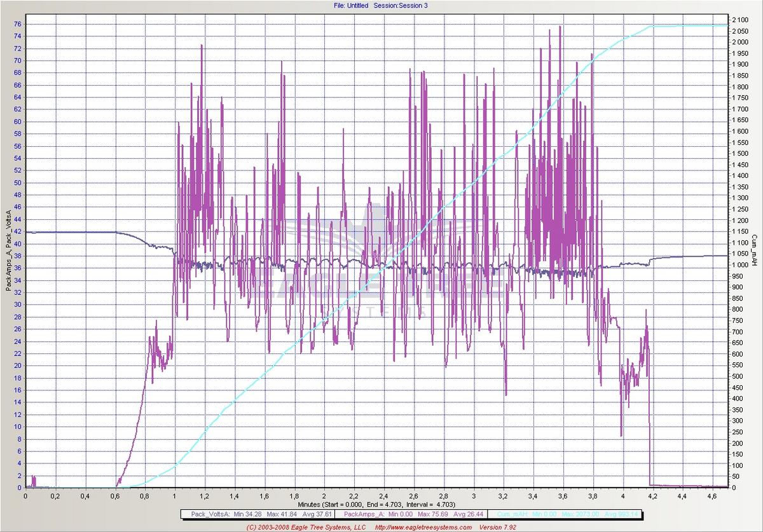Click the Cum_mAH legend entry

click(x=509, y=513)
